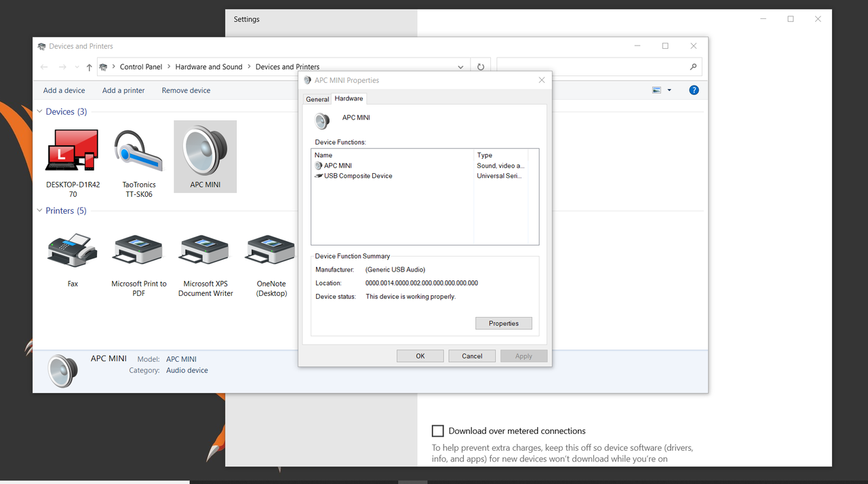Screen dimensions: 868x484
Task: Click the USB Composite Device row icon
Action: coord(319,176)
